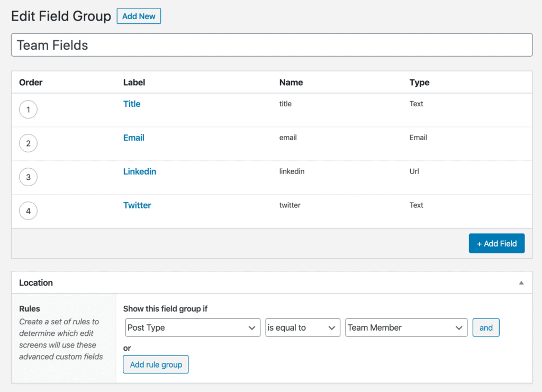Click the Name column header
542x392 pixels.
(291, 83)
